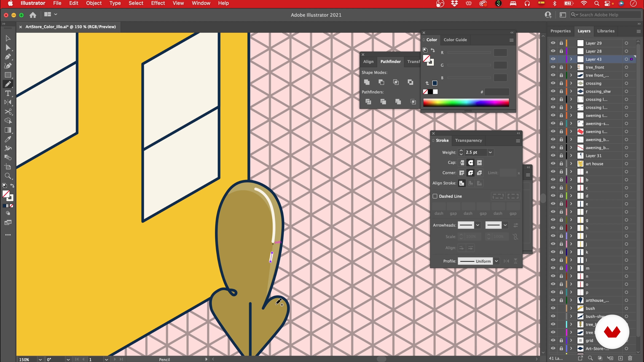Choose the Eyedropper tool
The width and height of the screenshot is (644, 362).
[8, 139]
